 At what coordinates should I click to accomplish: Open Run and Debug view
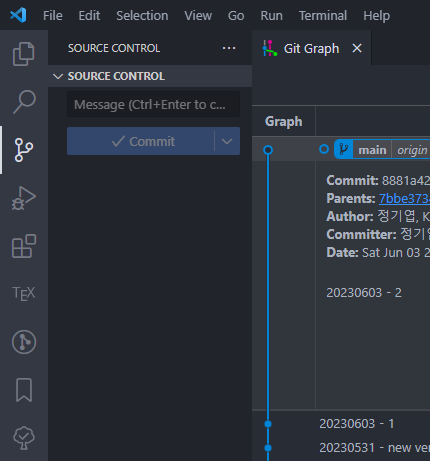tap(24, 198)
